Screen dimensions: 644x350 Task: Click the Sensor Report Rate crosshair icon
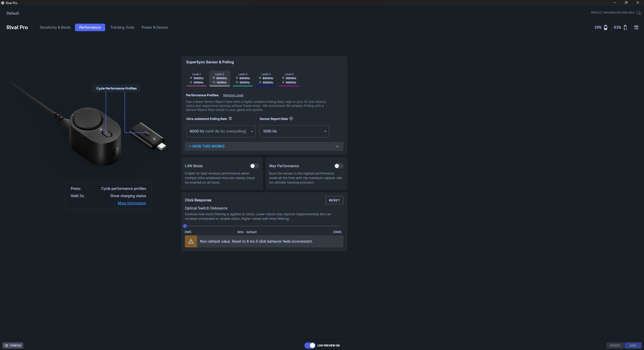tap(291, 119)
